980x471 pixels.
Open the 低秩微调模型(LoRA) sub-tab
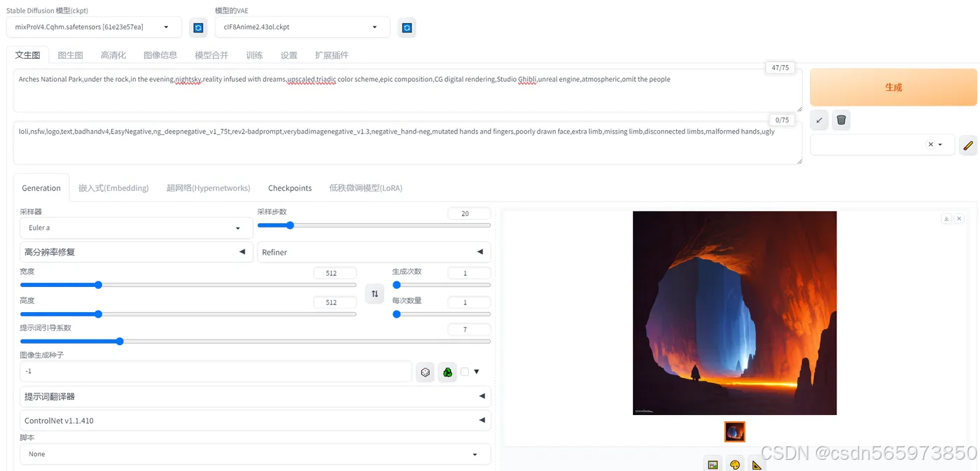pyautogui.click(x=365, y=188)
